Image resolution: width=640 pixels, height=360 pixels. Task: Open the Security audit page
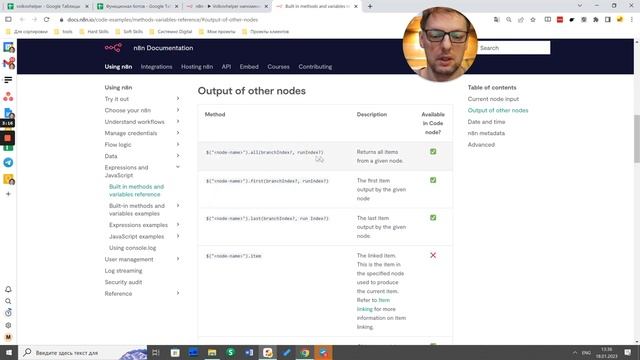pos(123,282)
